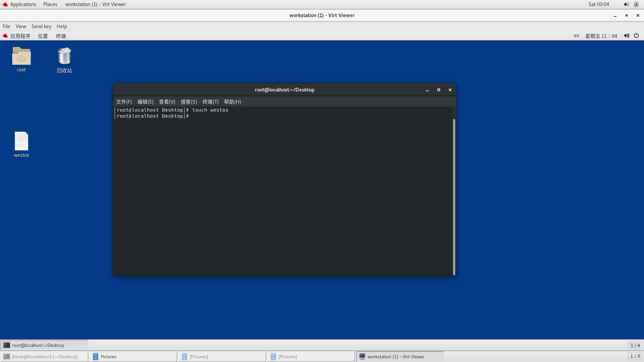Open host clock Sat 00:04 calendar
Viewport: 644px width, 362px height.
(599, 4)
